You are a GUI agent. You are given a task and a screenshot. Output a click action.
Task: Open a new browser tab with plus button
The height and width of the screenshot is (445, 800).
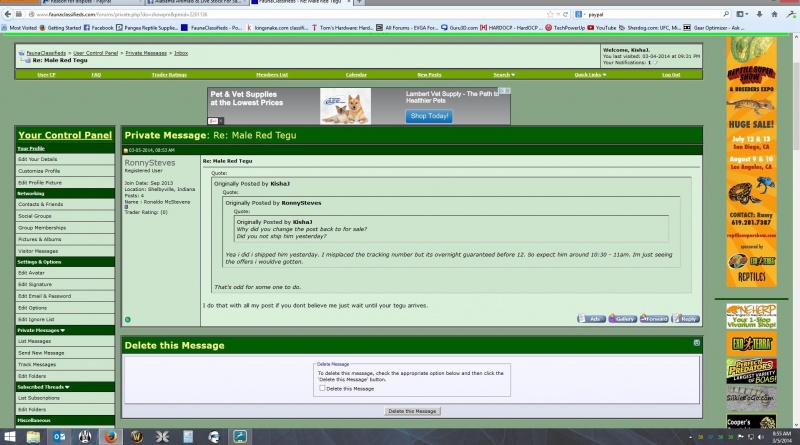pos(359,2)
